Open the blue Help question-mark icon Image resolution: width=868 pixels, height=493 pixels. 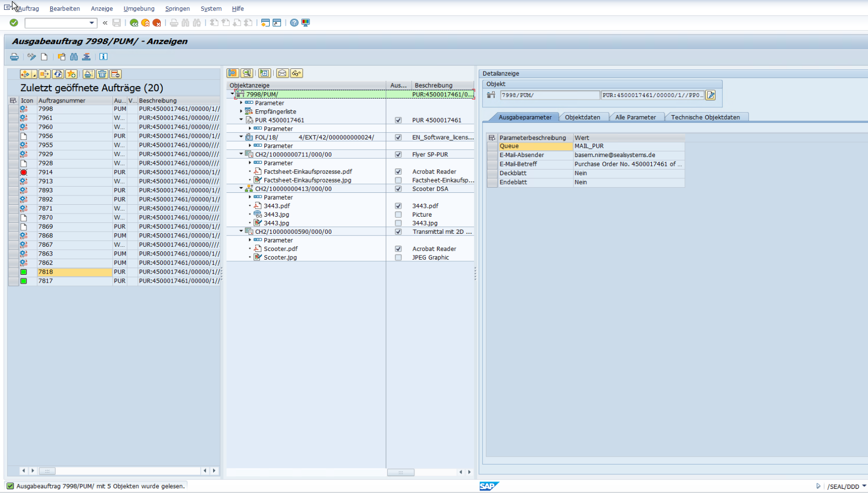coord(294,23)
